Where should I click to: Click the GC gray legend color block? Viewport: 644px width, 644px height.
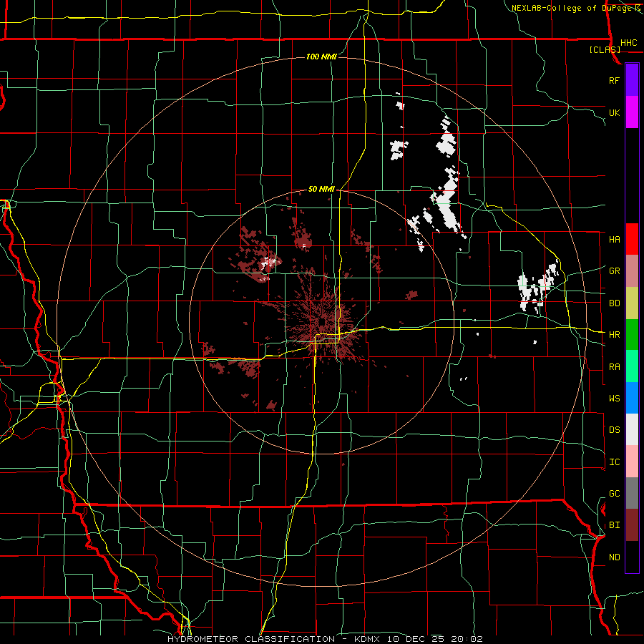tap(632, 493)
